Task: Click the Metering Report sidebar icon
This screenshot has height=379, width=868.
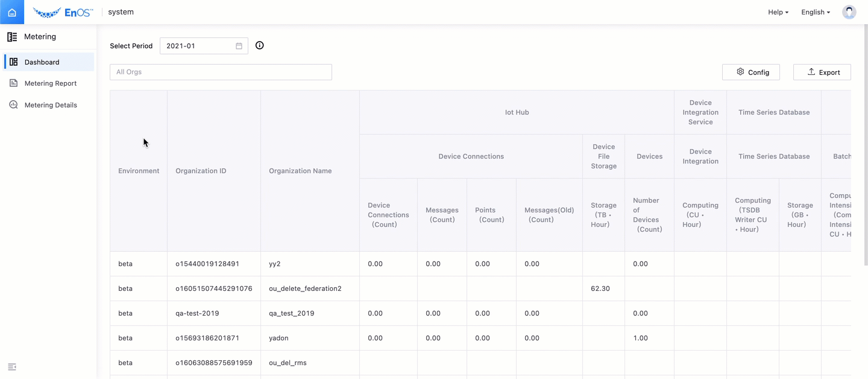Action: click(13, 83)
